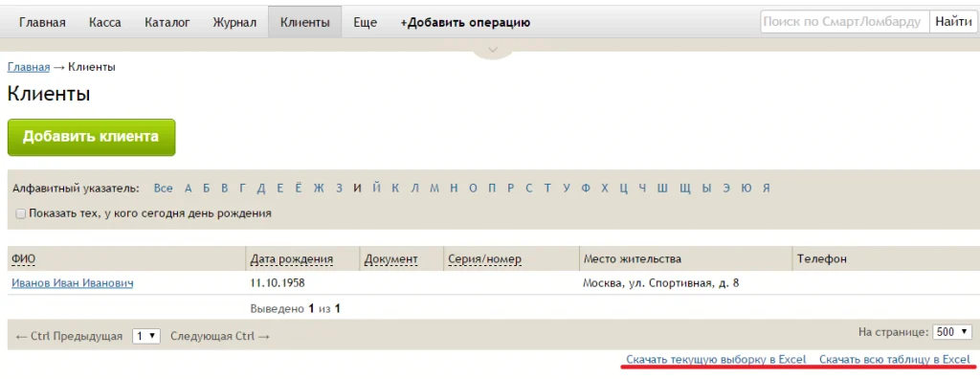Sort the table by ФИО column
The image size is (980, 379).
[x=23, y=259]
